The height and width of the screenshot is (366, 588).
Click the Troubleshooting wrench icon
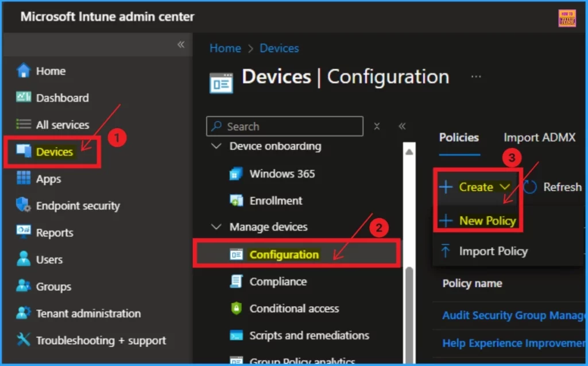pos(23,340)
